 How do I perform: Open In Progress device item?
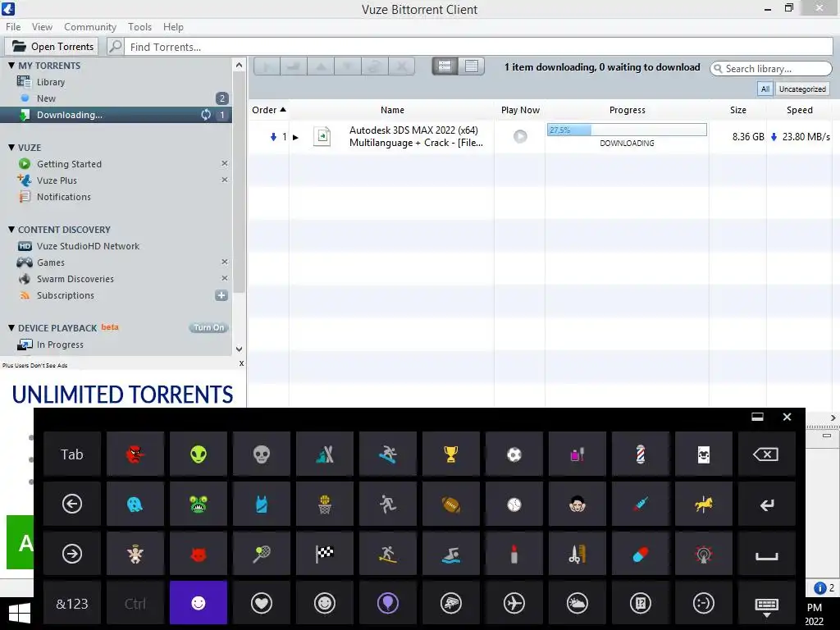point(60,345)
